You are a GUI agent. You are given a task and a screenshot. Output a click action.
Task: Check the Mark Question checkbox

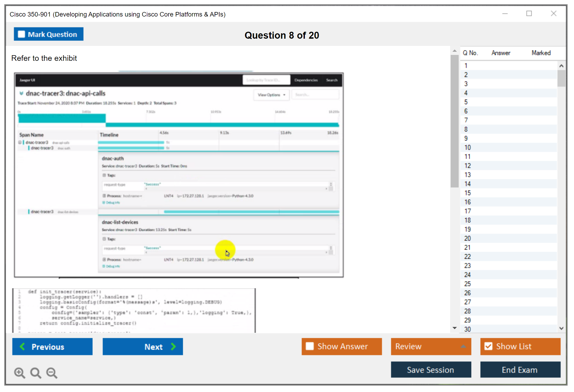(x=21, y=34)
